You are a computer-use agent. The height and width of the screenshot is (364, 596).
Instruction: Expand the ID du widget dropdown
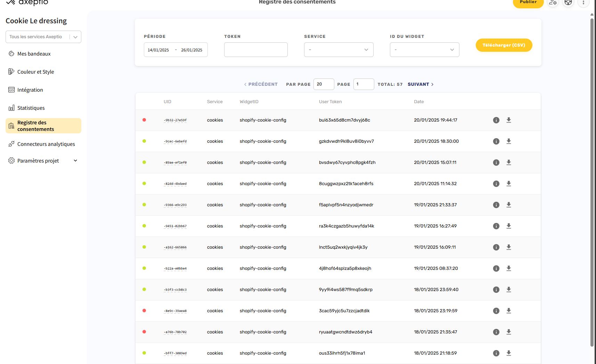coord(425,50)
